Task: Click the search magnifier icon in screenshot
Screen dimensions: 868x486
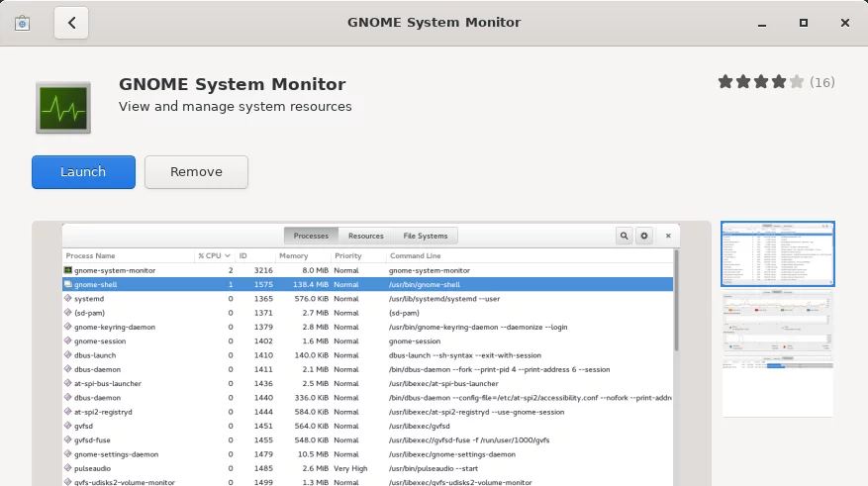Action: pyautogui.click(x=624, y=236)
